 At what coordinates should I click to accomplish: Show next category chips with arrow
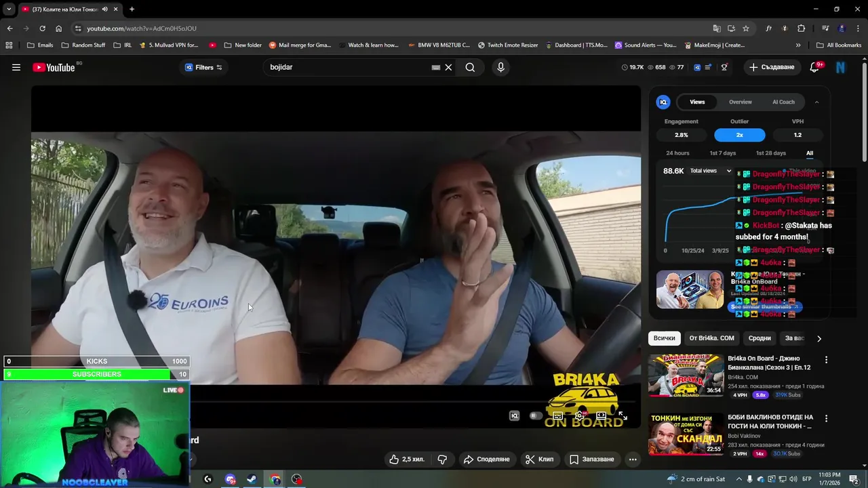click(819, 338)
